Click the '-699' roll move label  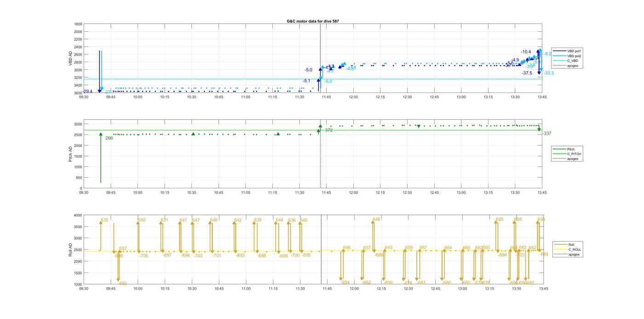tap(283, 256)
